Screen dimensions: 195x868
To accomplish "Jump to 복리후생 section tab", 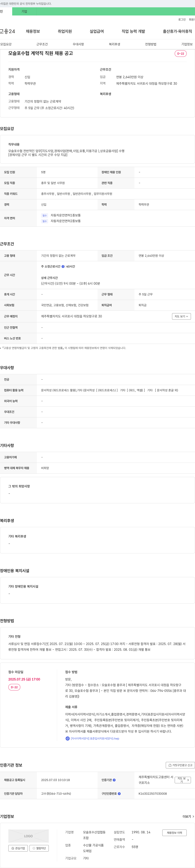I will [114, 44].
